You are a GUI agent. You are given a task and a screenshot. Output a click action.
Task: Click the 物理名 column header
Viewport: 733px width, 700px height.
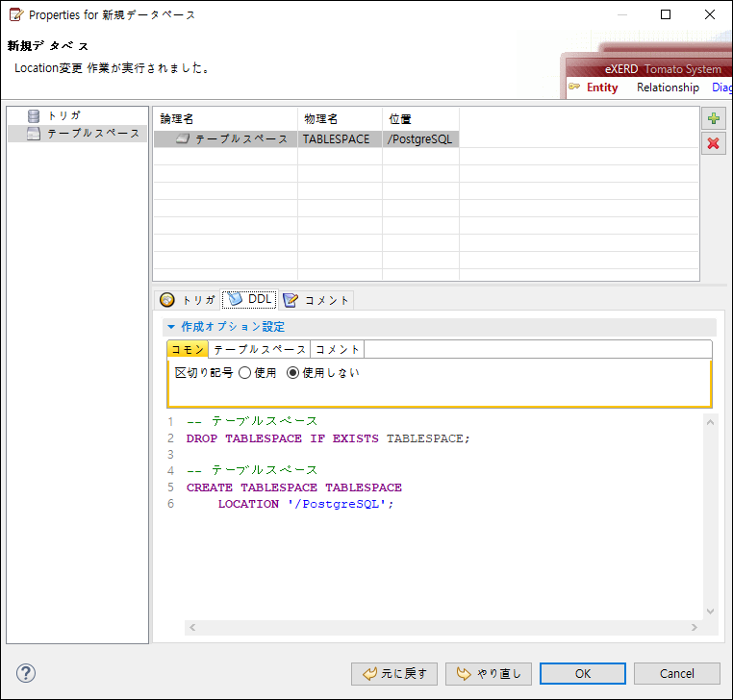[x=321, y=119]
